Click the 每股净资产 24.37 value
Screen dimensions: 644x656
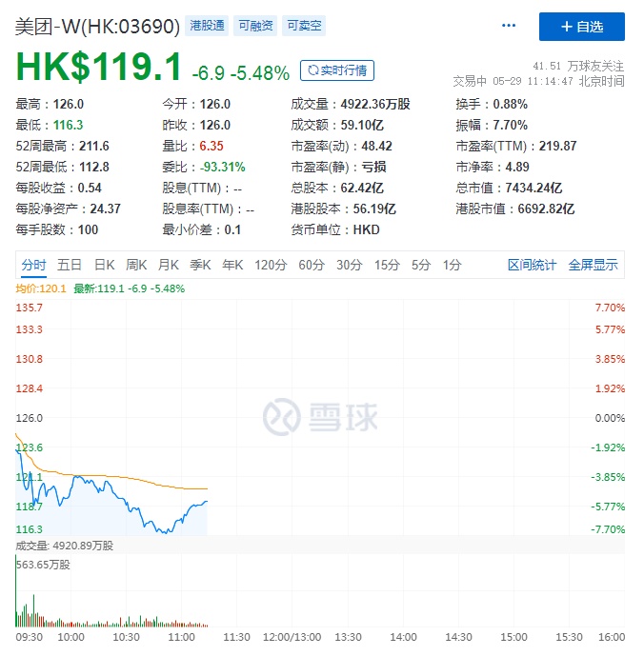click(106, 209)
